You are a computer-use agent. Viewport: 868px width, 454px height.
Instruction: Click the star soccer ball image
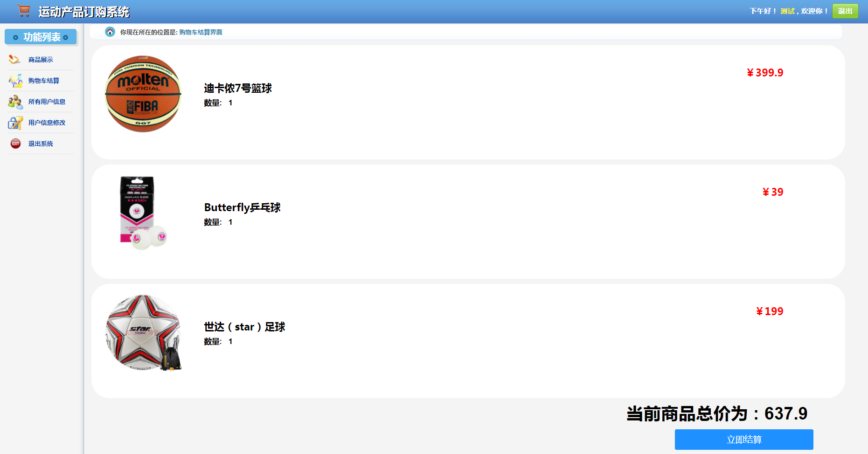(x=143, y=332)
